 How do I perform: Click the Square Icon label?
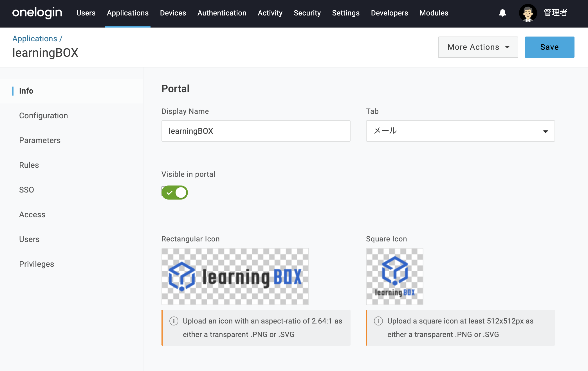click(386, 239)
